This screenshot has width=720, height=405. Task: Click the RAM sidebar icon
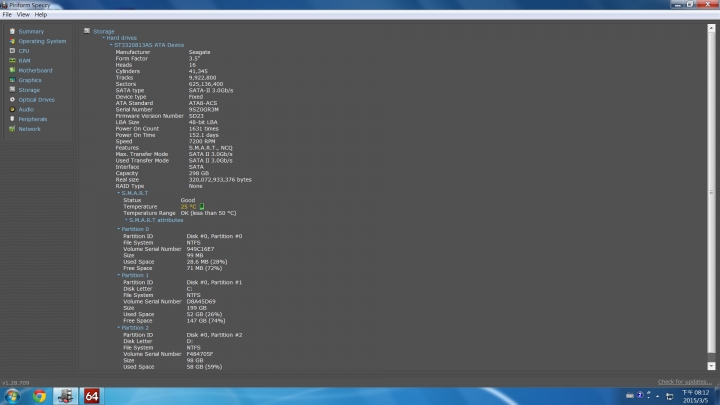click(12, 60)
